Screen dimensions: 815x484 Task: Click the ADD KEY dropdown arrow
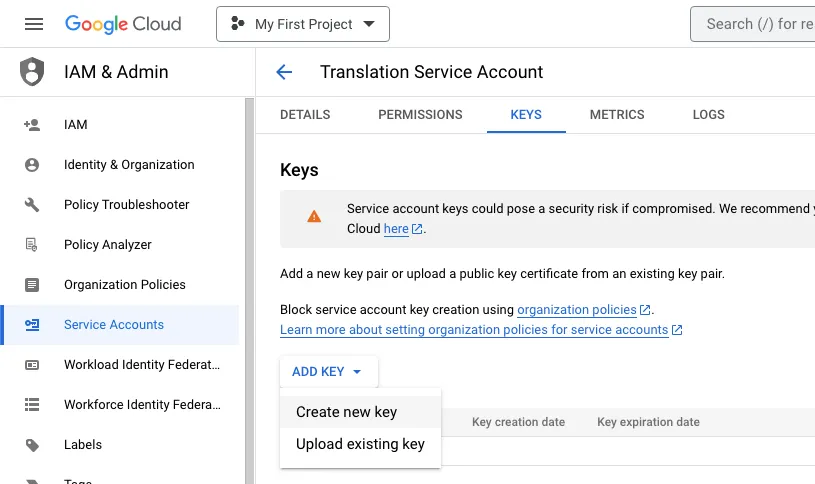tap(357, 372)
